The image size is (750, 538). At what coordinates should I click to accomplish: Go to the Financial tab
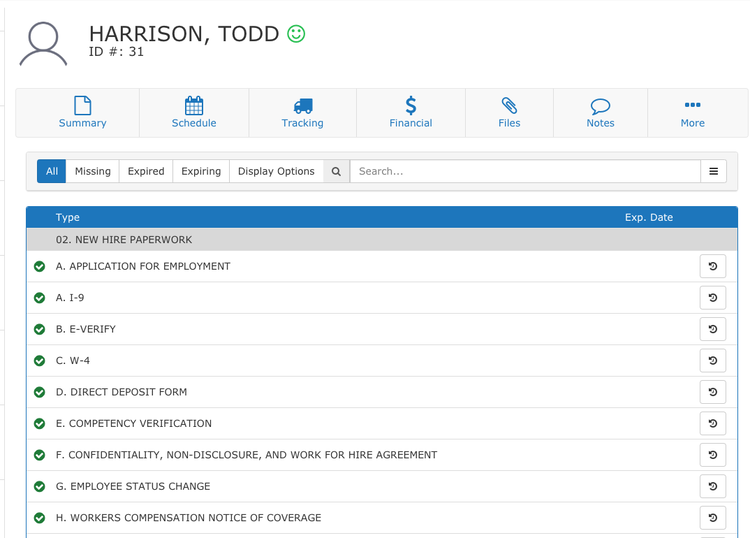coord(410,113)
